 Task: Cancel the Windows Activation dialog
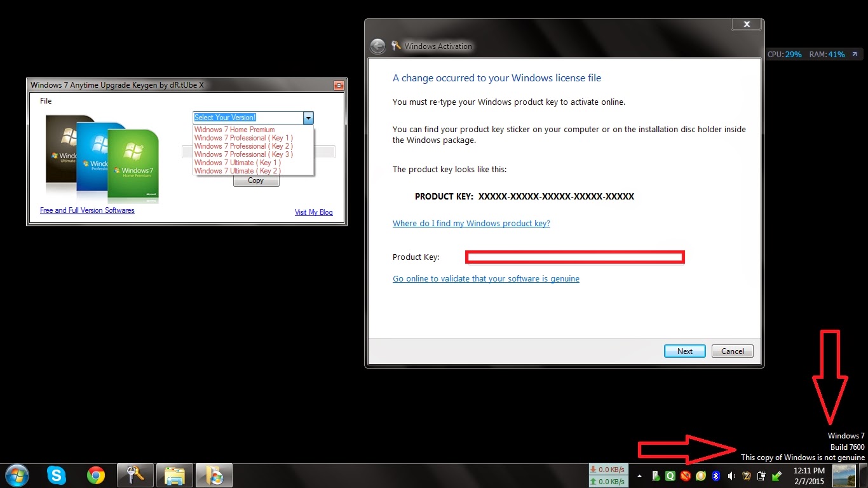pos(732,351)
